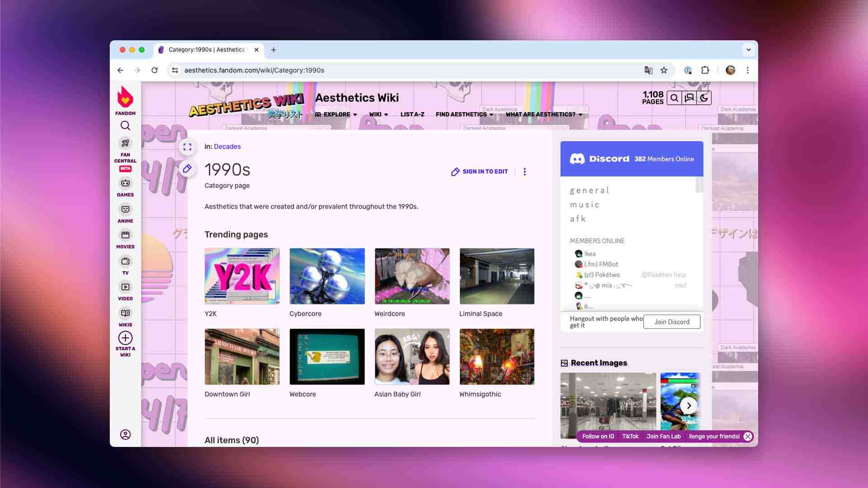Advance Recent Images with next arrow
This screenshot has height=488, width=868.
(x=689, y=405)
